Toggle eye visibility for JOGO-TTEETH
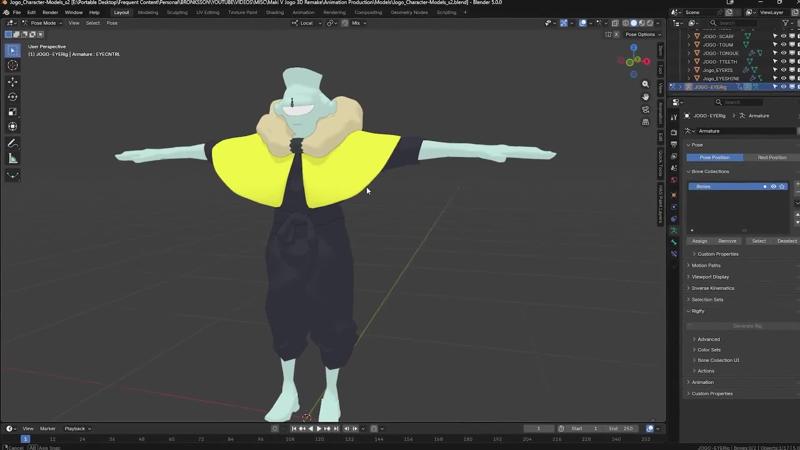800x450 pixels. click(x=783, y=62)
